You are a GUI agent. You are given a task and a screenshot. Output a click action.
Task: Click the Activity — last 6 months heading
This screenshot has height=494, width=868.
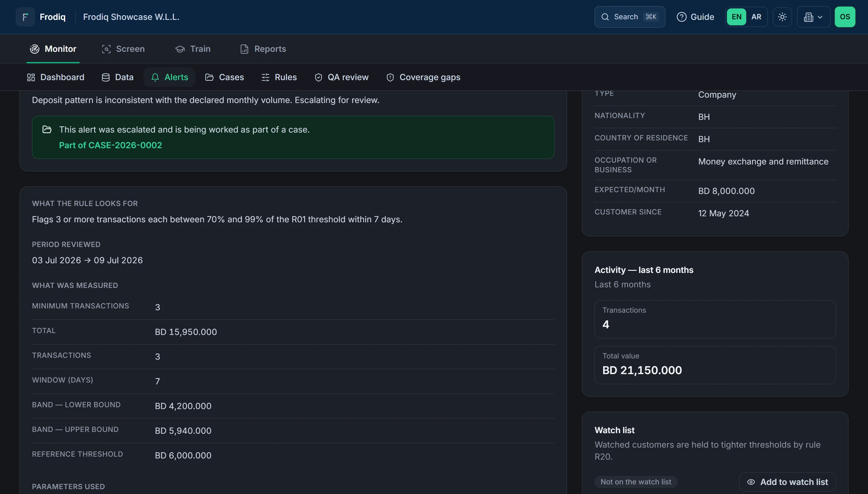[x=644, y=270]
